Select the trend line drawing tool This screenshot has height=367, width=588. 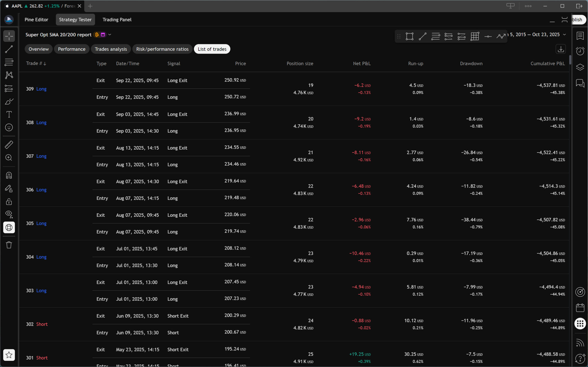tap(9, 49)
